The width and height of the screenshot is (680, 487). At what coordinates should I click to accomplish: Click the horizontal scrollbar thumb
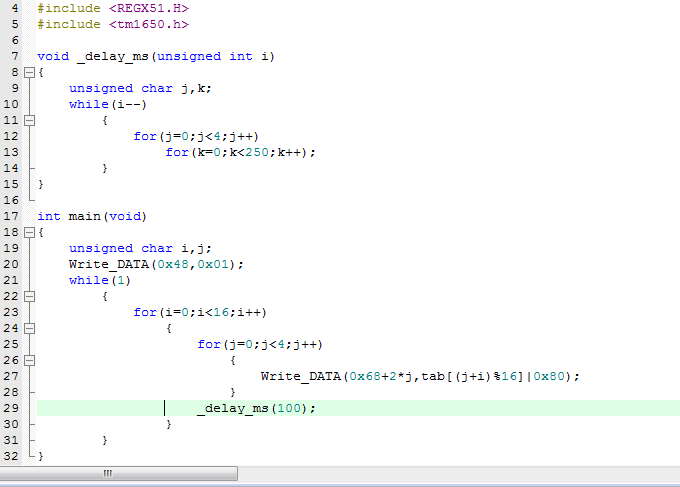[118, 473]
